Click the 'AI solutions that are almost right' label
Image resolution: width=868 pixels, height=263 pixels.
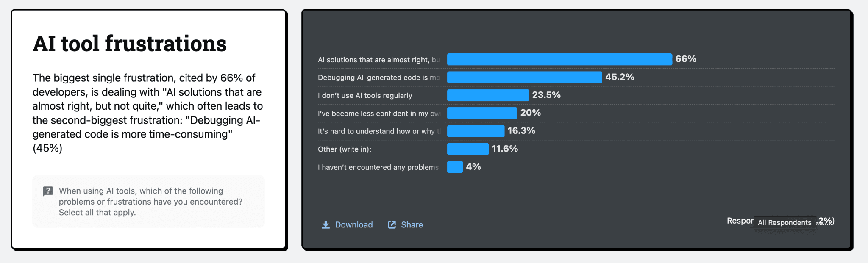[379, 60]
